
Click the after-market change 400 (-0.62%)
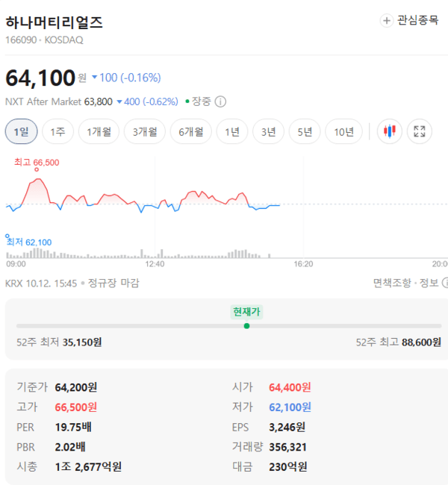tap(147, 101)
